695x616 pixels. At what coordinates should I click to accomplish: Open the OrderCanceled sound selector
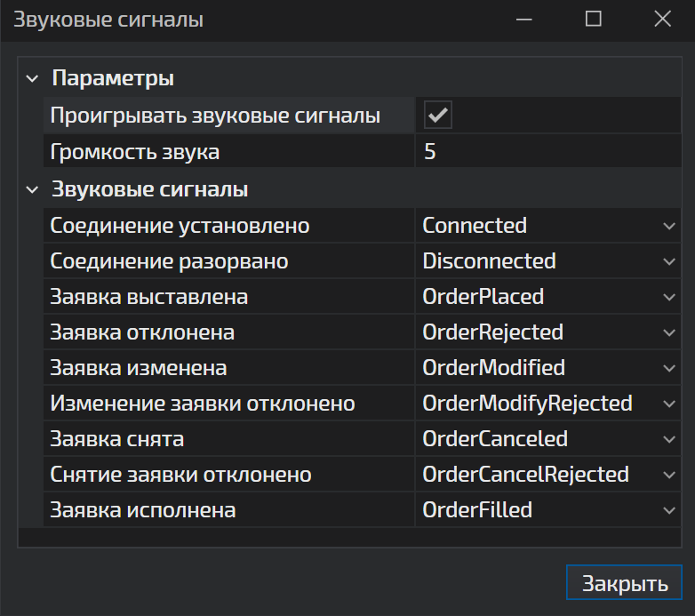click(x=669, y=439)
